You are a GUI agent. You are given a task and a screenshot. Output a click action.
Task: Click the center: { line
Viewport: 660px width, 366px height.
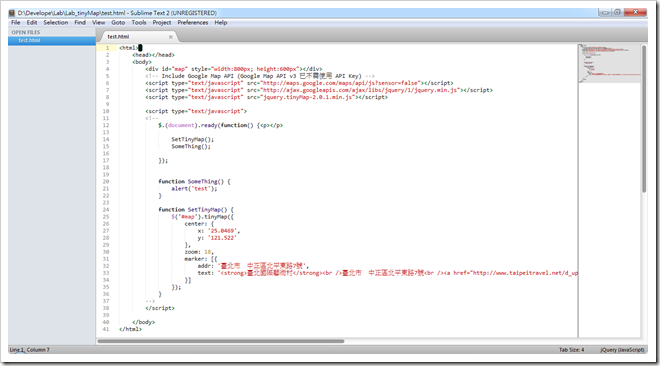199,224
